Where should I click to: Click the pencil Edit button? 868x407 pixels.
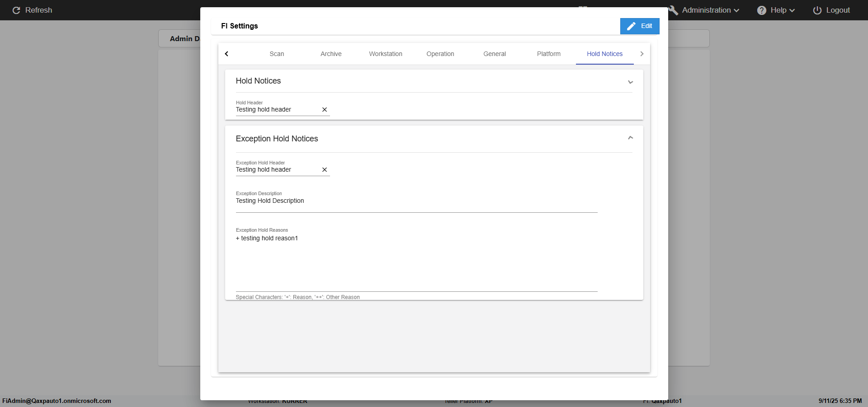[x=639, y=26]
